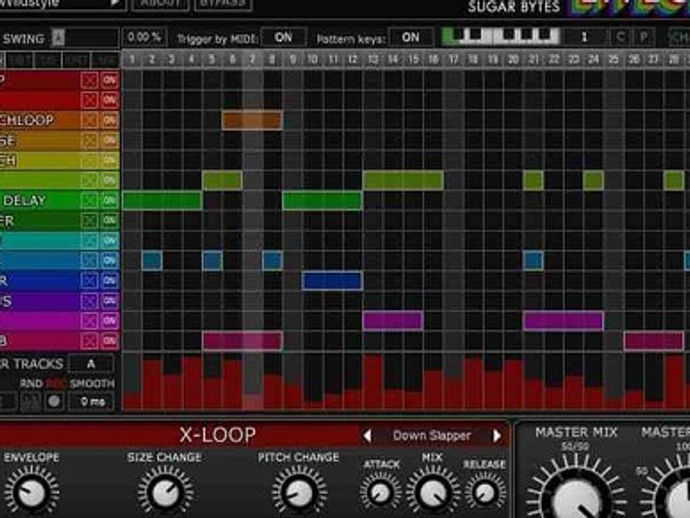The image size is (690, 518).
Task: Open the modulation tracks A selector
Action: coord(91,364)
